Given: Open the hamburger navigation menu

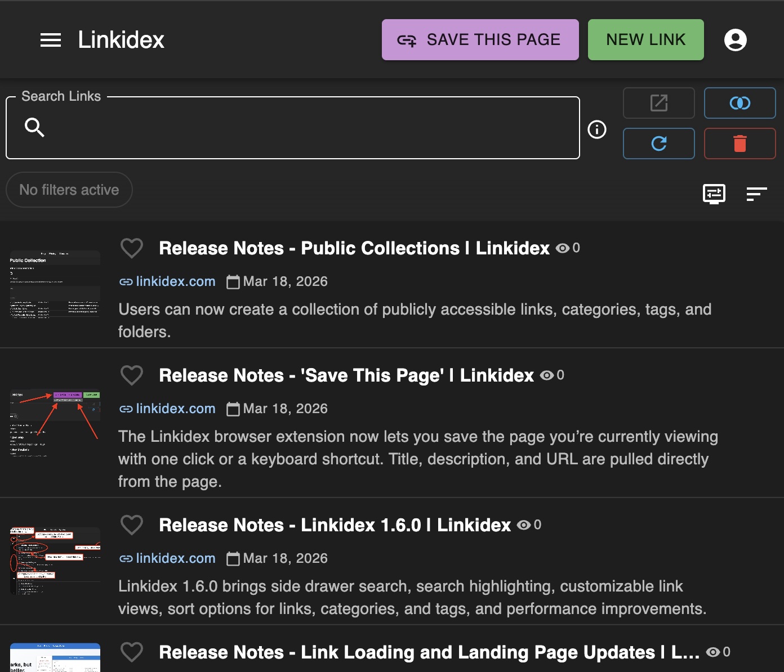Looking at the screenshot, I should pos(51,39).
